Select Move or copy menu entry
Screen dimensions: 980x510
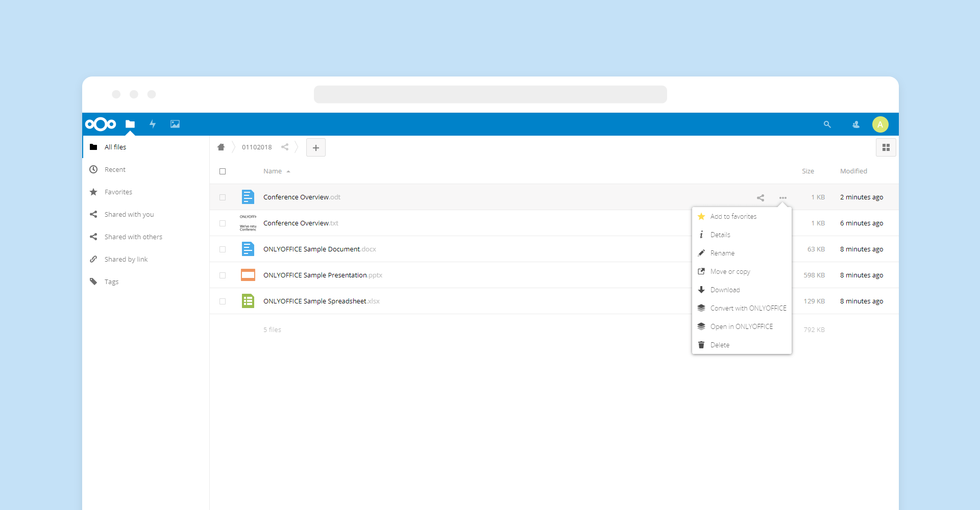click(x=730, y=271)
